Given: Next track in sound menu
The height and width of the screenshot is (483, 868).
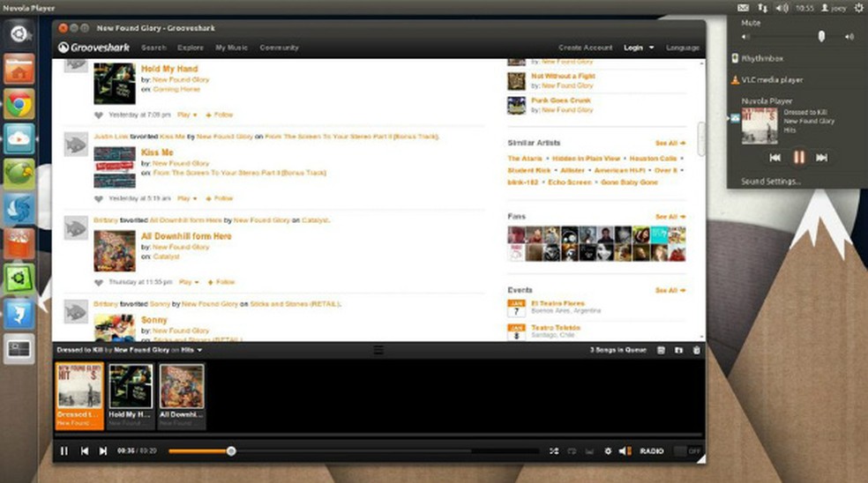Looking at the screenshot, I should coord(822,158).
